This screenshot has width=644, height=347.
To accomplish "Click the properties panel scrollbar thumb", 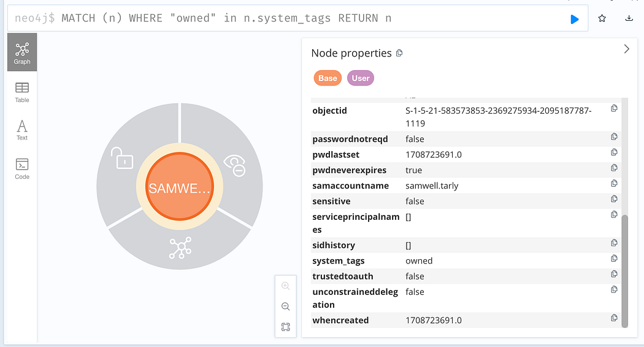I will coord(625,271).
